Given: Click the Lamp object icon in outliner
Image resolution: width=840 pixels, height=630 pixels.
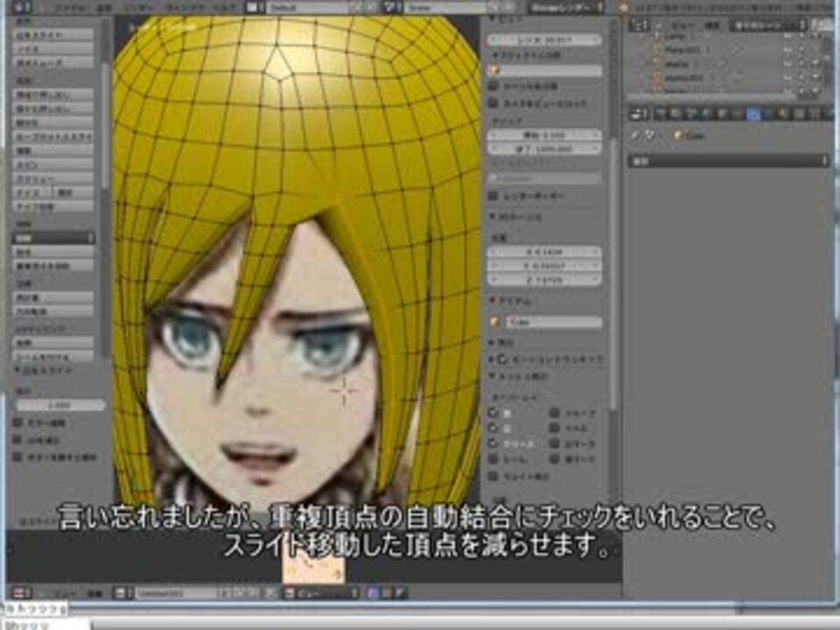Looking at the screenshot, I should point(657,37).
